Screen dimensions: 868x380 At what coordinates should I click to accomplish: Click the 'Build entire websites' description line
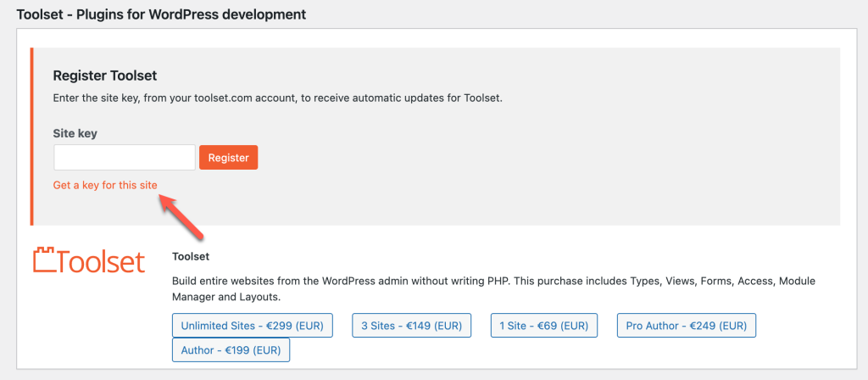tap(494, 281)
